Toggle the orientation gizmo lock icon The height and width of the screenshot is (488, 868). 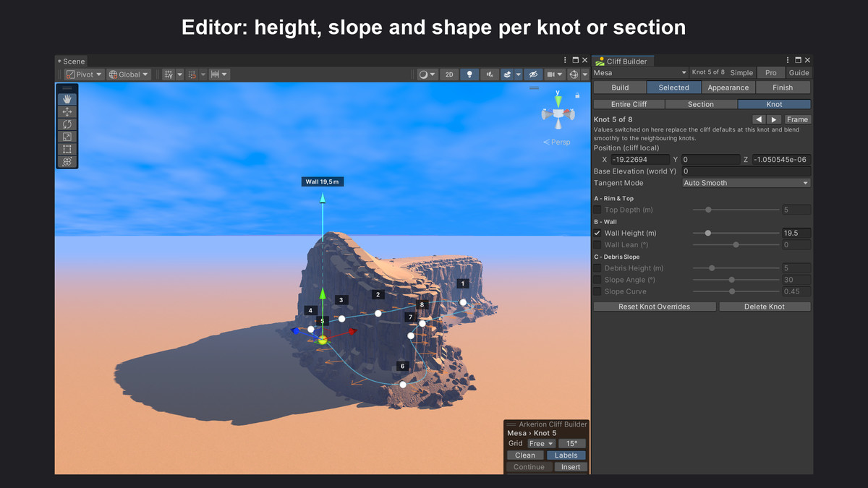click(x=577, y=95)
